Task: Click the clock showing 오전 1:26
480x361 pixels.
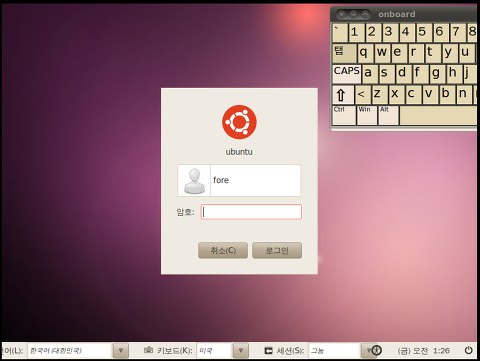Action: 424,351
